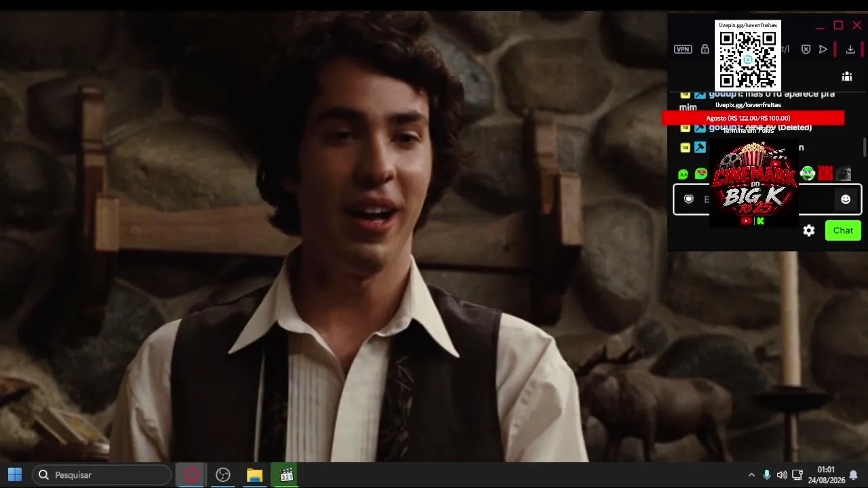Click the chat panel scrollbar
Screen dimensions: 868x488
[x=865, y=146]
